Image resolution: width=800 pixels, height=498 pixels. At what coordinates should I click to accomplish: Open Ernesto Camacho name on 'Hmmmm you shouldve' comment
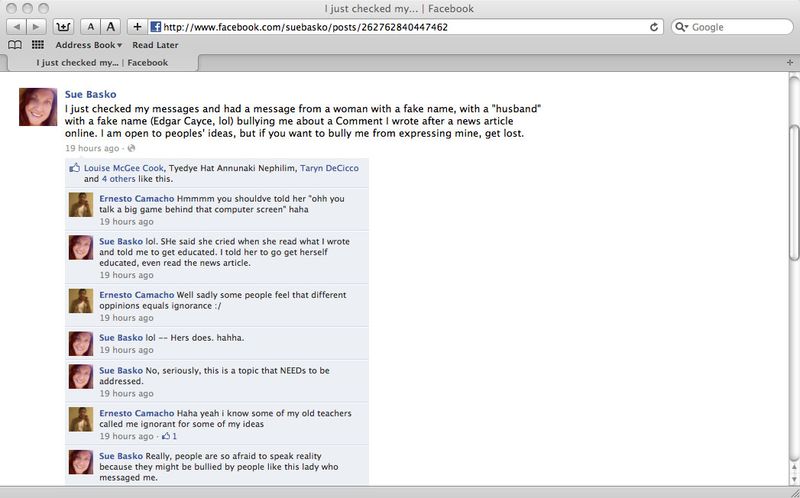point(136,198)
